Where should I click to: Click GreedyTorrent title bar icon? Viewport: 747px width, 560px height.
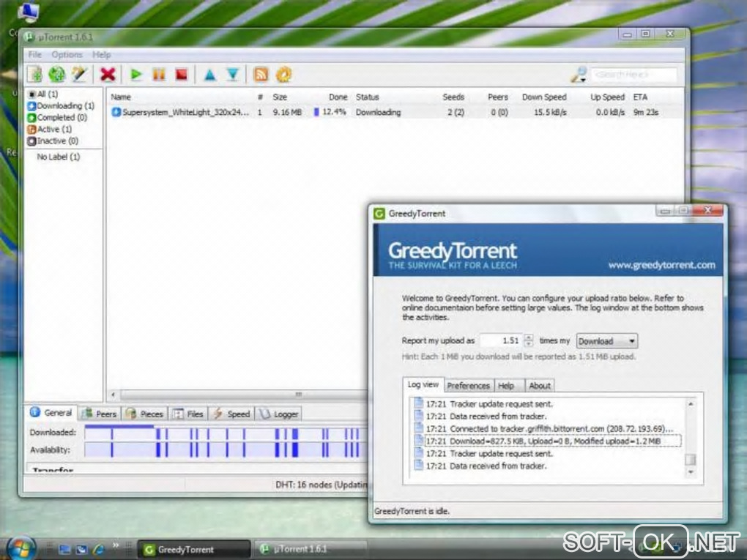[379, 213]
